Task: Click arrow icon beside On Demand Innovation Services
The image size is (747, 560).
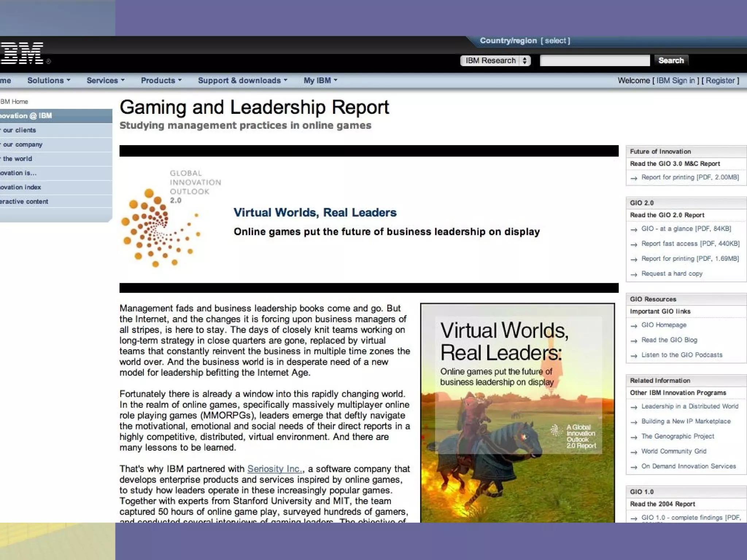Action: pyautogui.click(x=634, y=467)
